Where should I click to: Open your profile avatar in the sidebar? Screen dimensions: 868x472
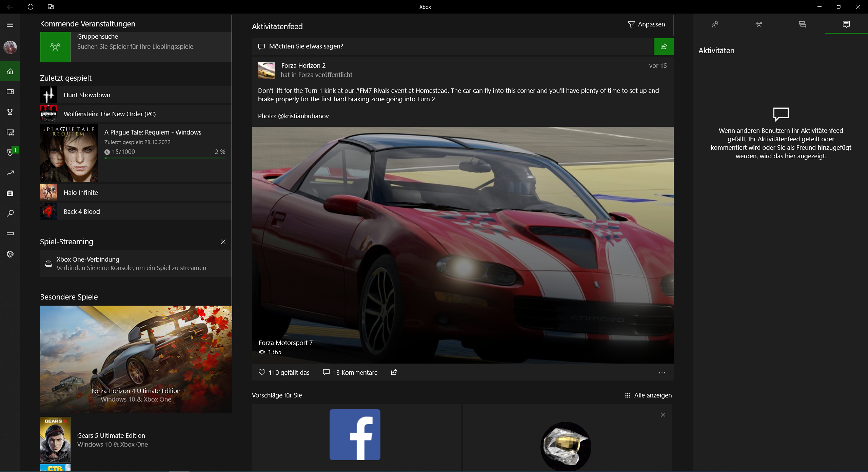[x=10, y=47]
